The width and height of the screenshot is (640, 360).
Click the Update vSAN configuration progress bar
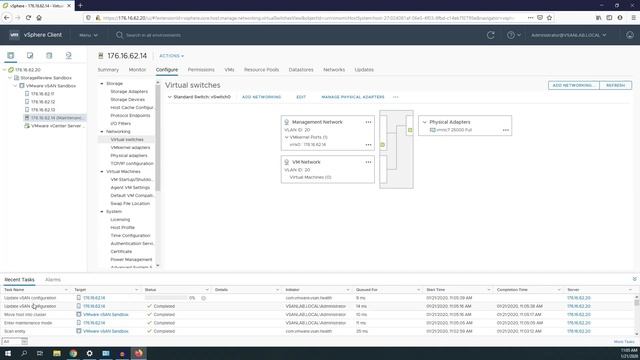(x=165, y=298)
